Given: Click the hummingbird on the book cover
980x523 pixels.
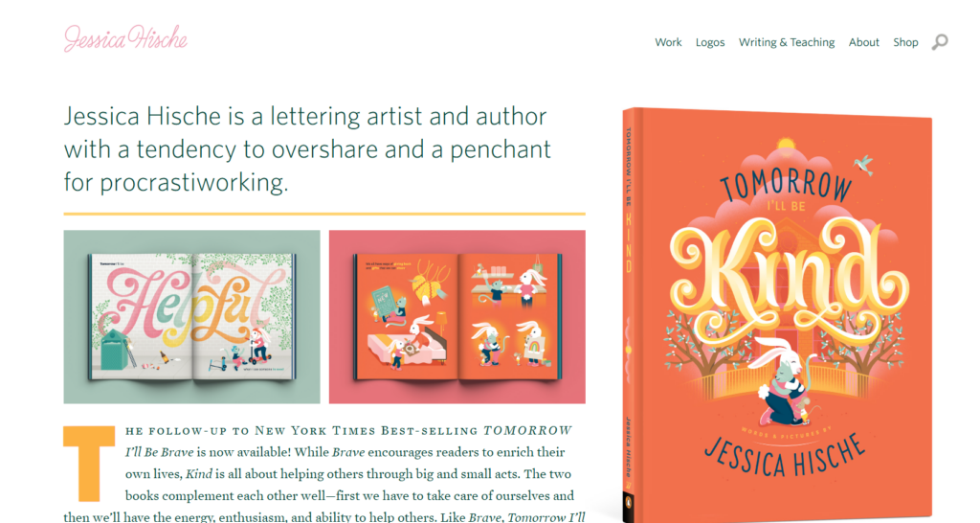Looking at the screenshot, I should point(864,165).
